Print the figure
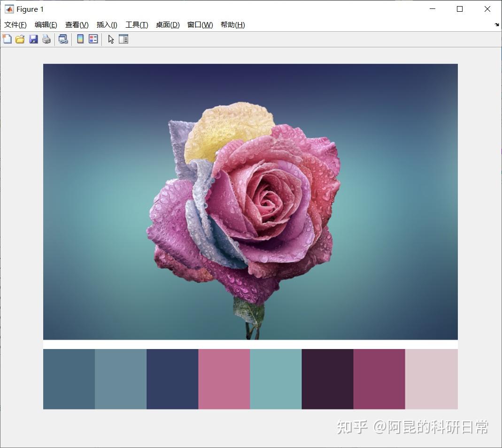Screen dimensions: 502x448 pyautogui.click(x=46, y=39)
